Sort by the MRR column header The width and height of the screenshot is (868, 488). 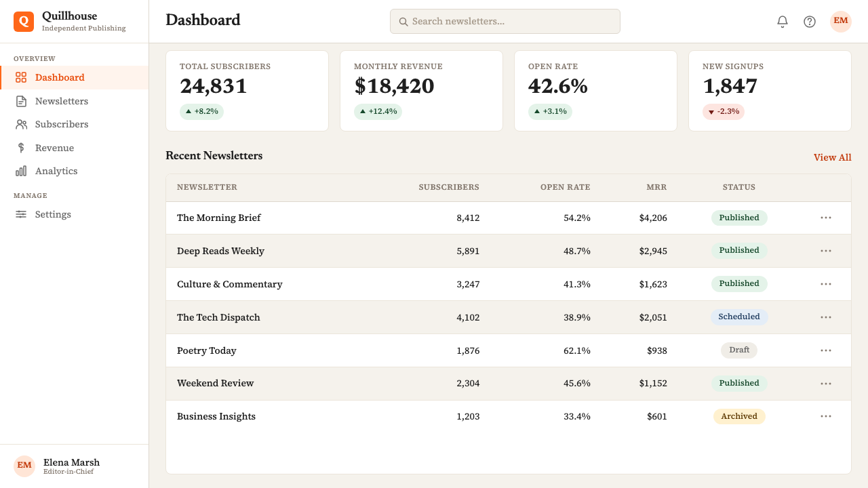tap(656, 188)
